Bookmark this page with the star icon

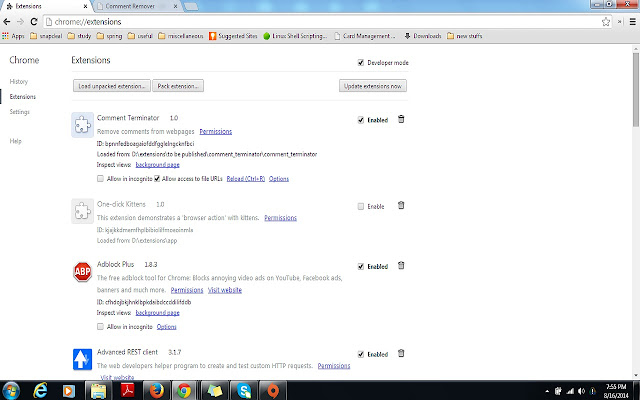coord(606,22)
